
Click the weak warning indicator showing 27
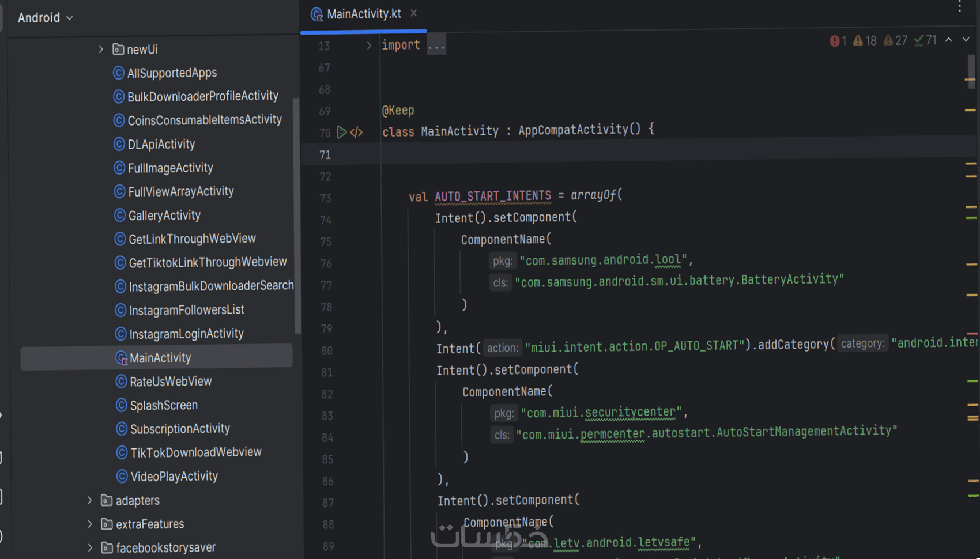pyautogui.click(x=895, y=40)
